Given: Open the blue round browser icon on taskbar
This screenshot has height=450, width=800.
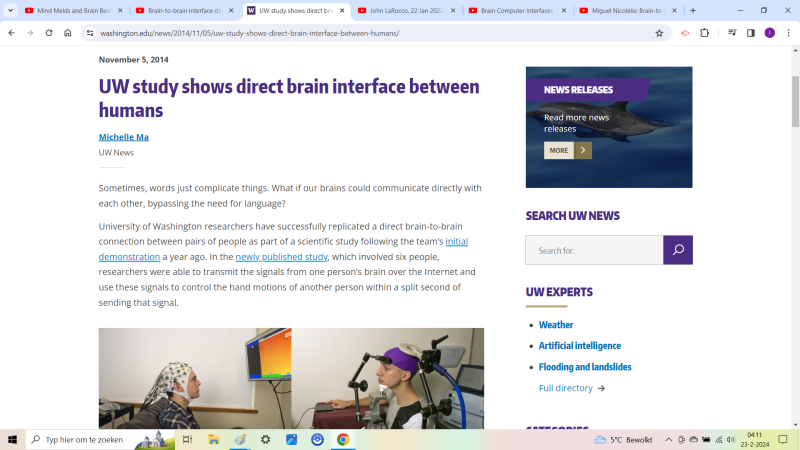Looking at the screenshot, I should (317, 439).
